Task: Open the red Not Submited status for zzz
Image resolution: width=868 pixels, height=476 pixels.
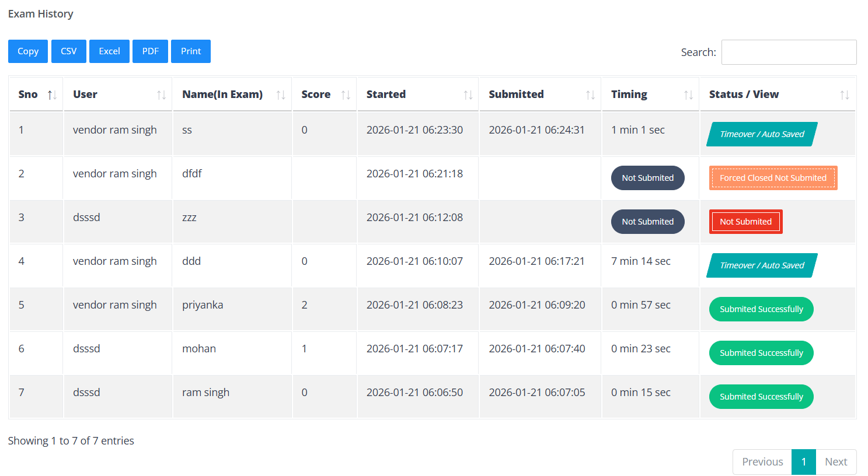Action: click(x=745, y=222)
